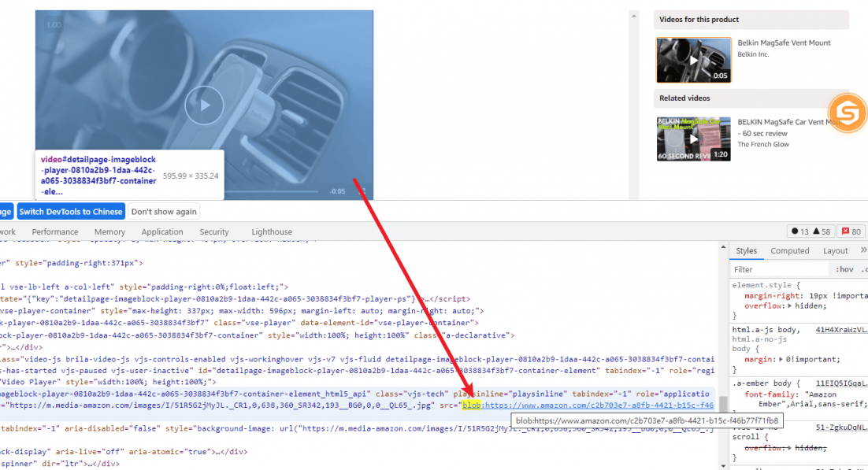
Task: Expand the struck-through overflow property in scroll rule
Action: (x=790, y=448)
